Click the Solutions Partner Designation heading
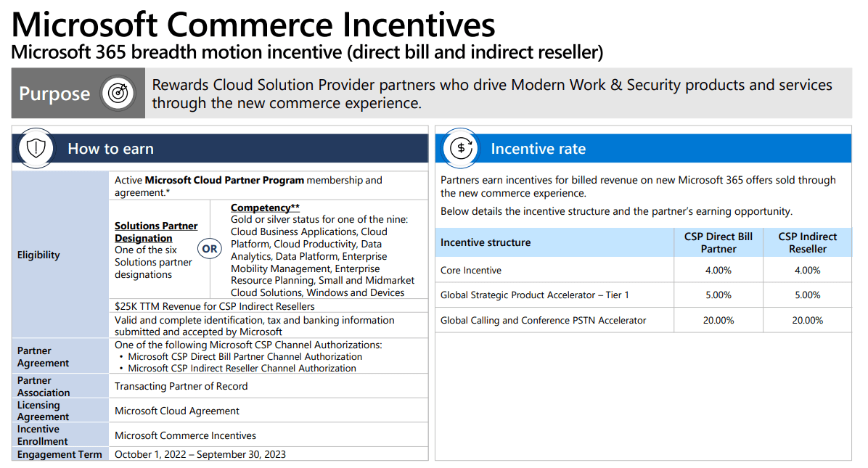The image size is (868, 468). [x=155, y=231]
